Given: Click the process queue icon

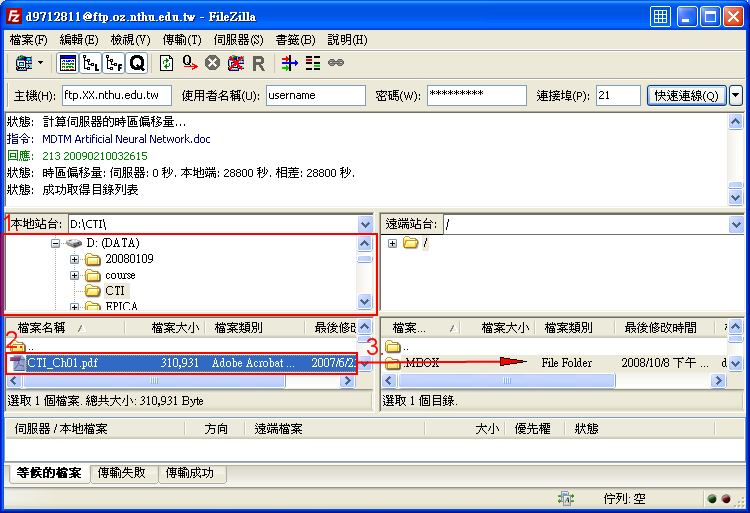Looking at the screenshot, I should pos(189,63).
